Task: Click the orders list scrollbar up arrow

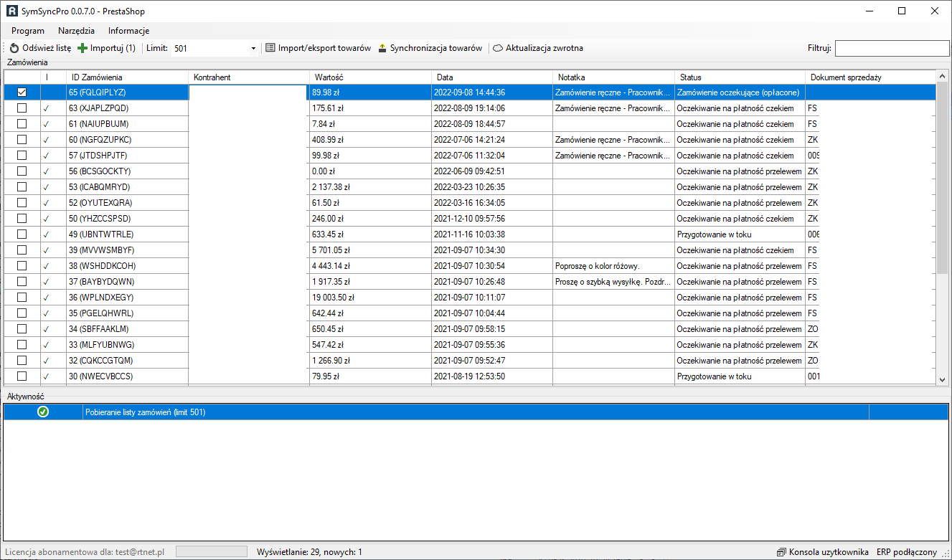Action: [942, 76]
